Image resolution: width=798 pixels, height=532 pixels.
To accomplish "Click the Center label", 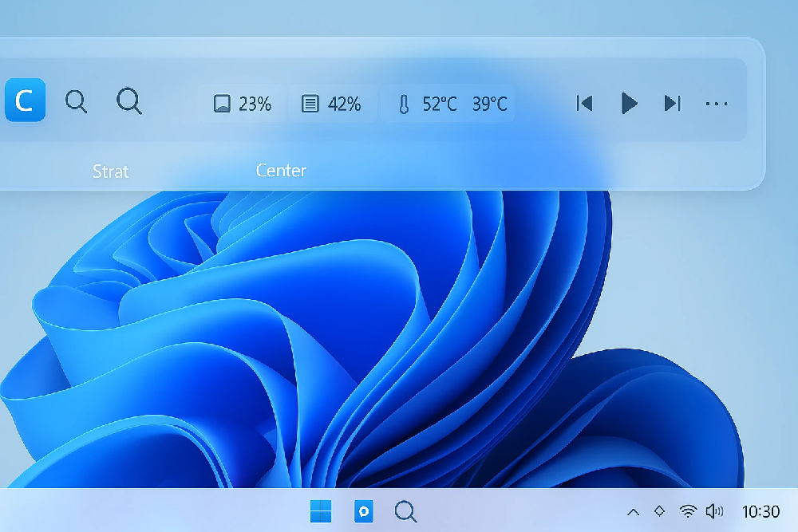I will point(281,171).
